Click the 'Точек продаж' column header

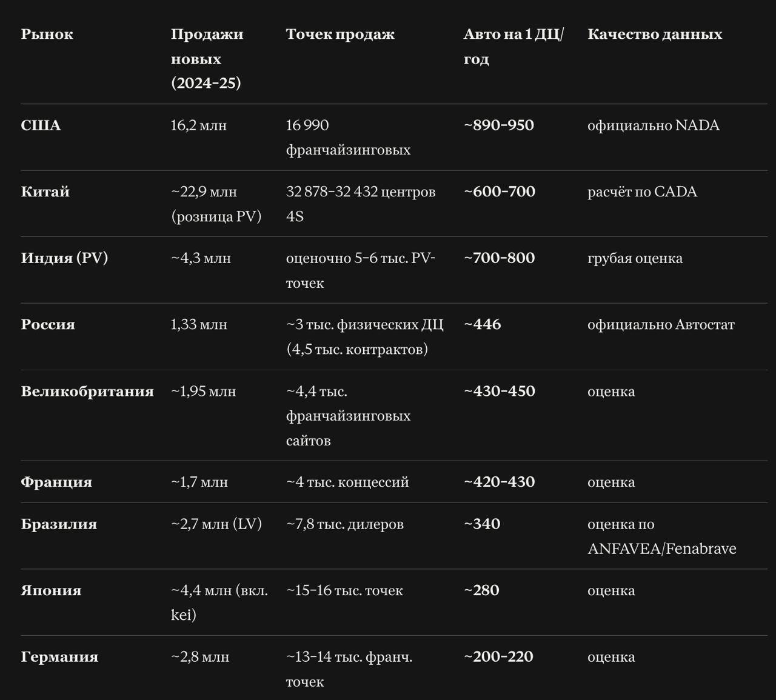340,34
